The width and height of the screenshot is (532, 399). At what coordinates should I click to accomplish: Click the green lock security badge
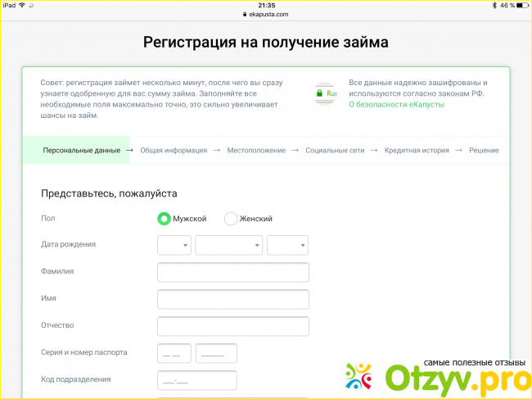click(x=326, y=94)
